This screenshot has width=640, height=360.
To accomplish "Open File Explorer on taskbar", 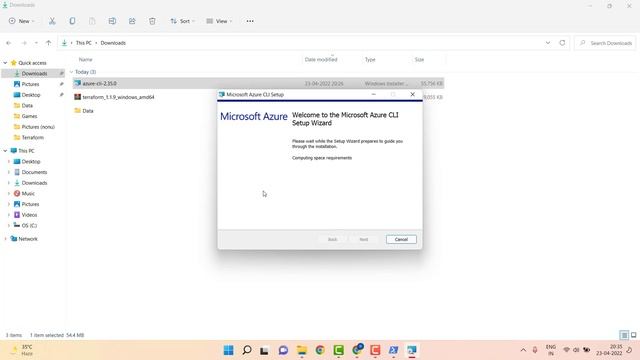I will (x=302, y=350).
